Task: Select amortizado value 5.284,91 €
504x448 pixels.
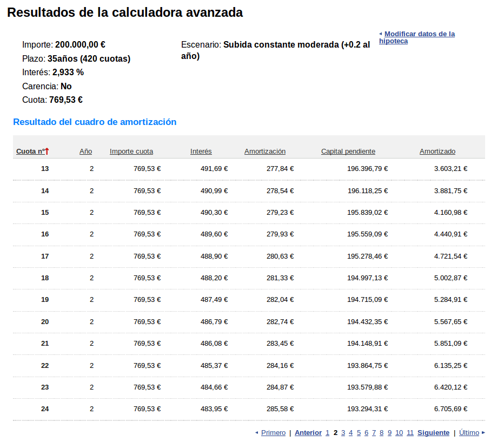Action: [450, 299]
